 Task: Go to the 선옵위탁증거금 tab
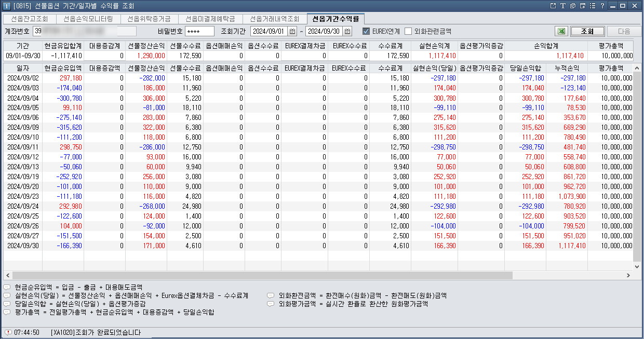click(149, 19)
